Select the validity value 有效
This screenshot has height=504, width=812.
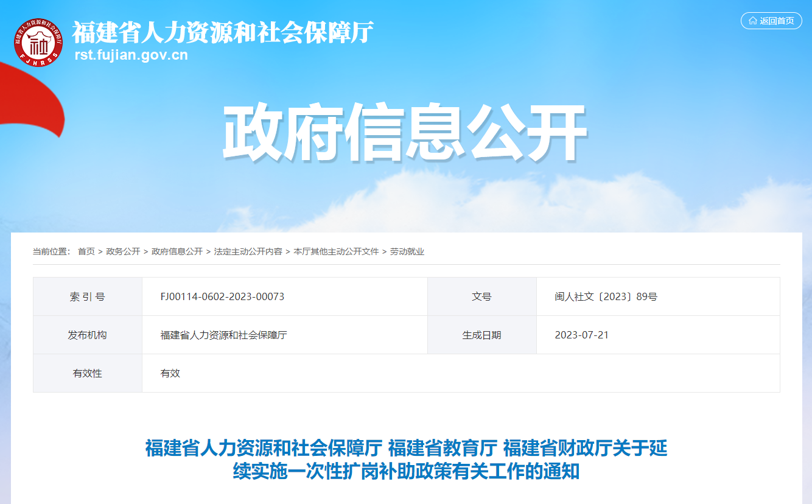coord(170,374)
